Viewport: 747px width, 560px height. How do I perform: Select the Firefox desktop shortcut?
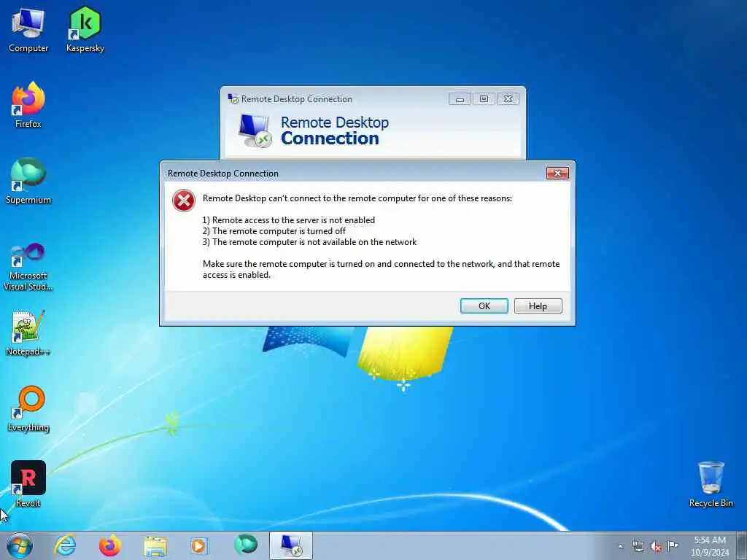(x=28, y=105)
